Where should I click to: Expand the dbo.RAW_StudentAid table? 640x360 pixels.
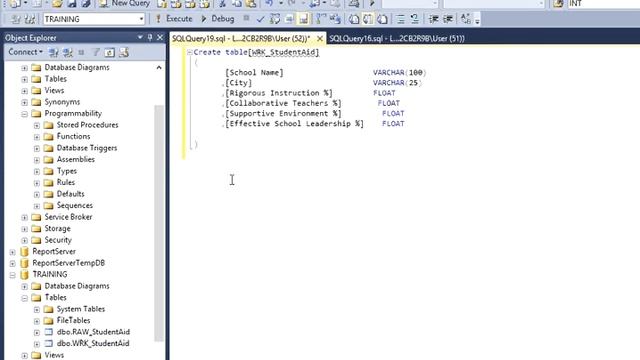coord(37,332)
